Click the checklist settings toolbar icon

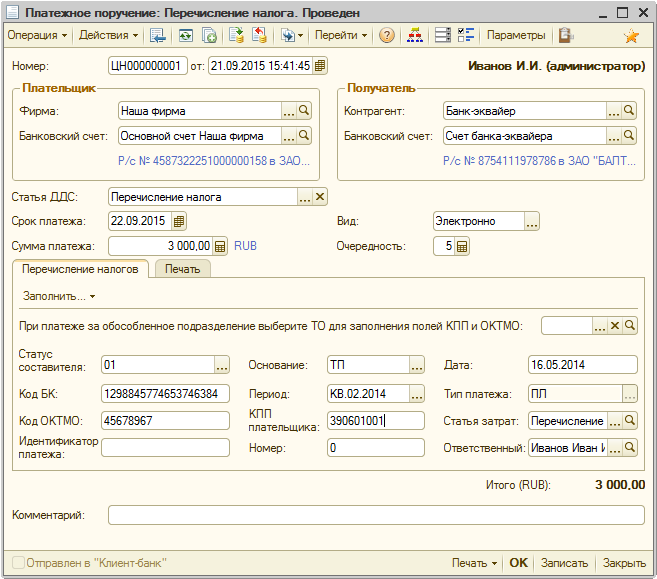(466, 35)
